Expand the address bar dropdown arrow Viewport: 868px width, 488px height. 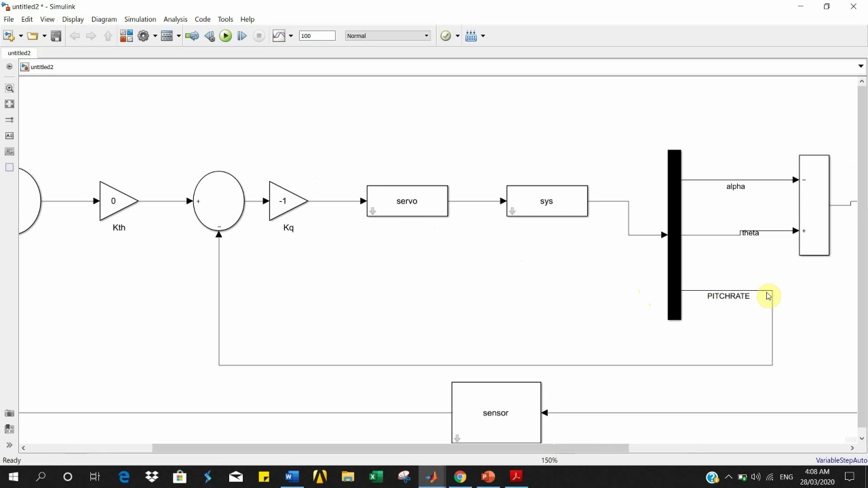tap(861, 66)
